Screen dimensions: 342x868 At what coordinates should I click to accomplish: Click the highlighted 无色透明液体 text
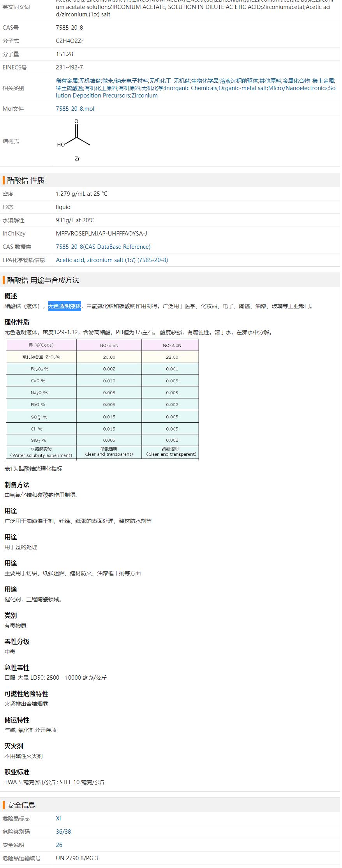pos(65,306)
